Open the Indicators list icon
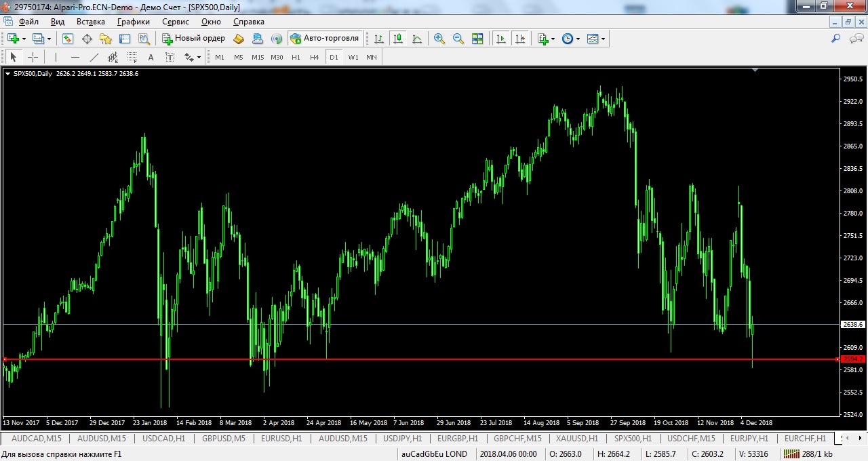The image size is (868, 461). pyautogui.click(x=542, y=39)
